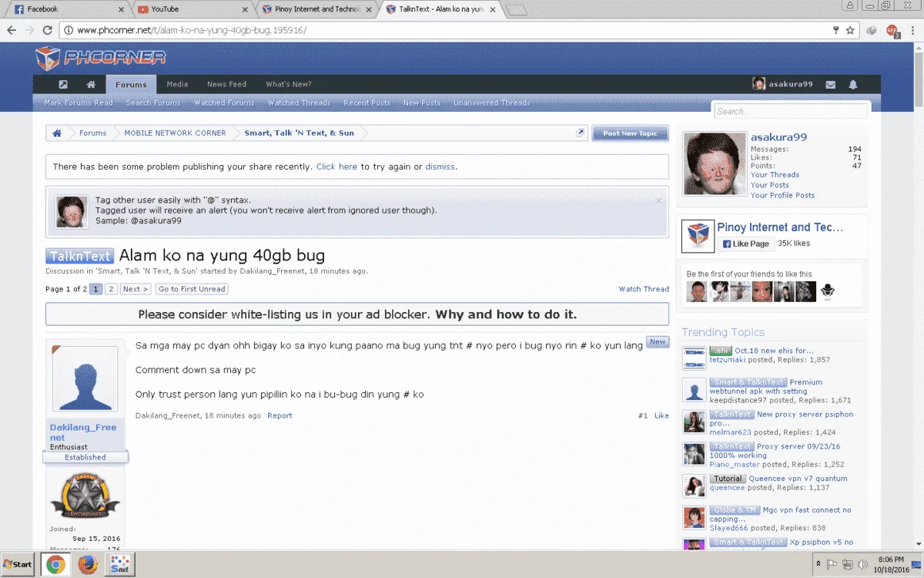Close the Facebook tab
This screenshot has width=924, height=578.
[121, 9]
